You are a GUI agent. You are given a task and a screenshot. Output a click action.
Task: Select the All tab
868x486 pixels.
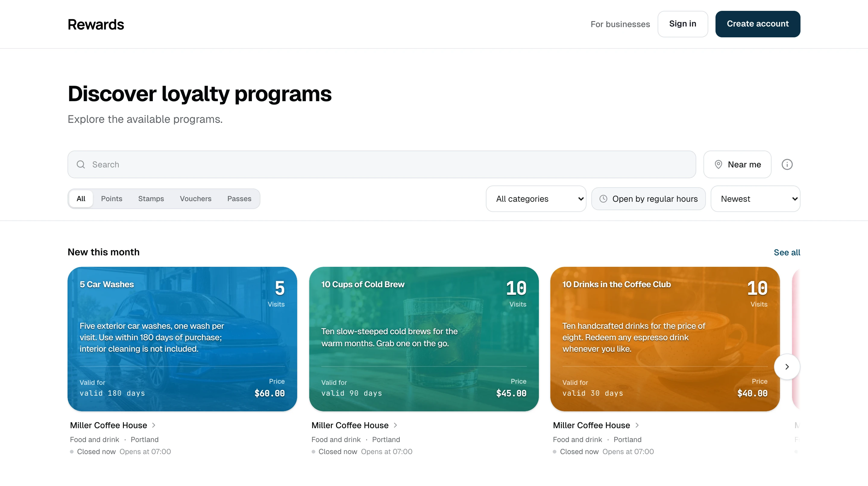pos(81,199)
